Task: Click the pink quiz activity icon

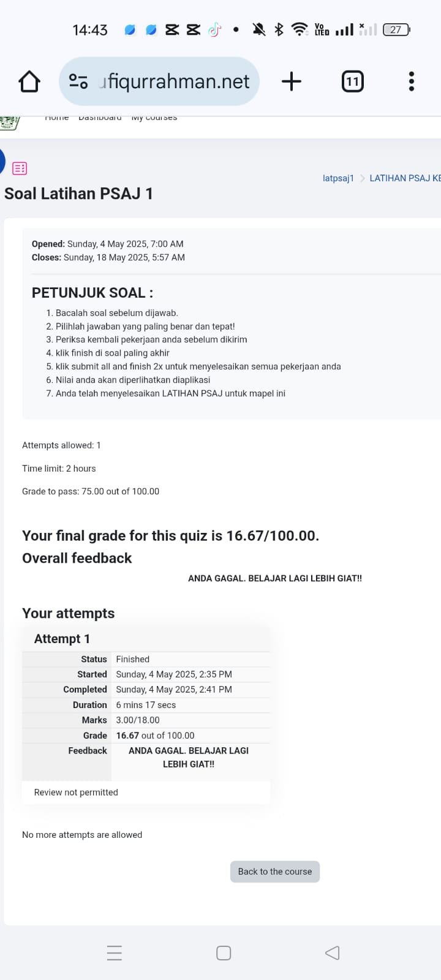Action: pos(20,168)
